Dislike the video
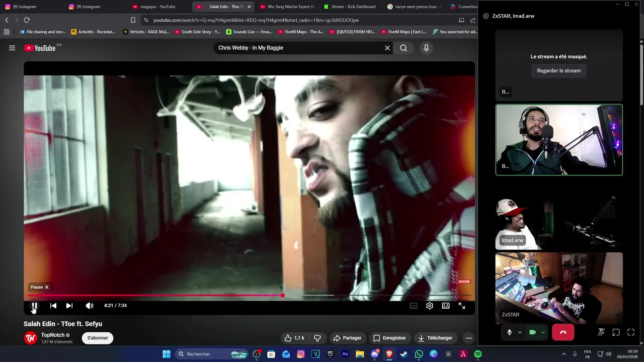Viewport: 644px width, 362px height. pos(317,338)
